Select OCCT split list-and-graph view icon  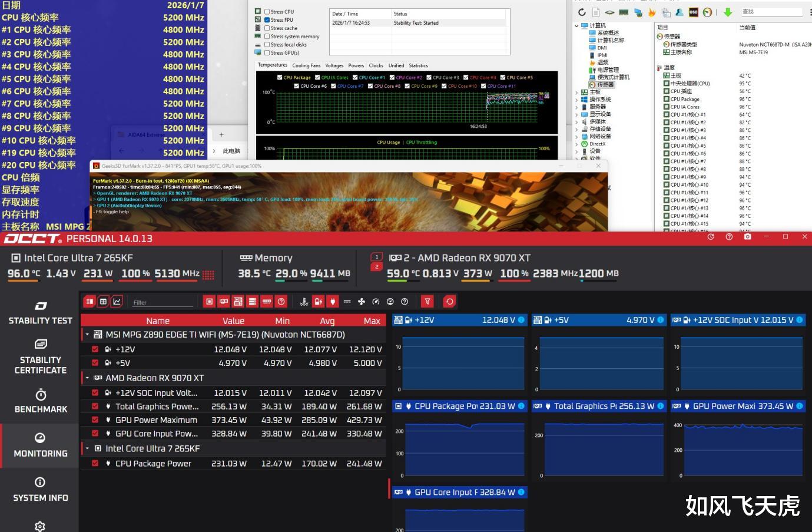point(90,302)
